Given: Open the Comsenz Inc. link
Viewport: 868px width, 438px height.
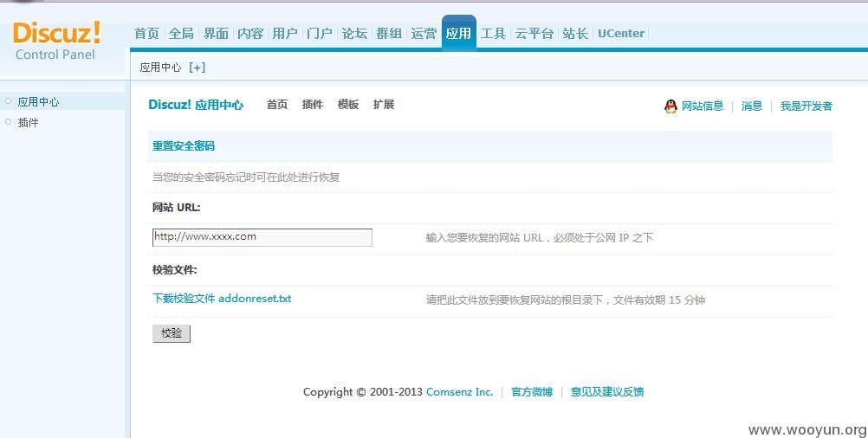Looking at the screenshot, I should click(x=459, y=392).
